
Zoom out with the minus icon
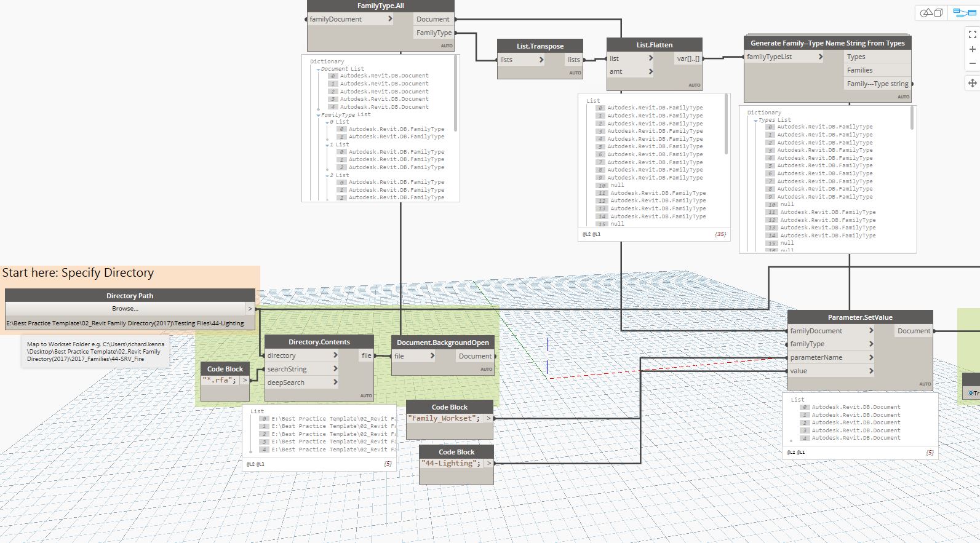pyautogui.click(x=973, y=63)
